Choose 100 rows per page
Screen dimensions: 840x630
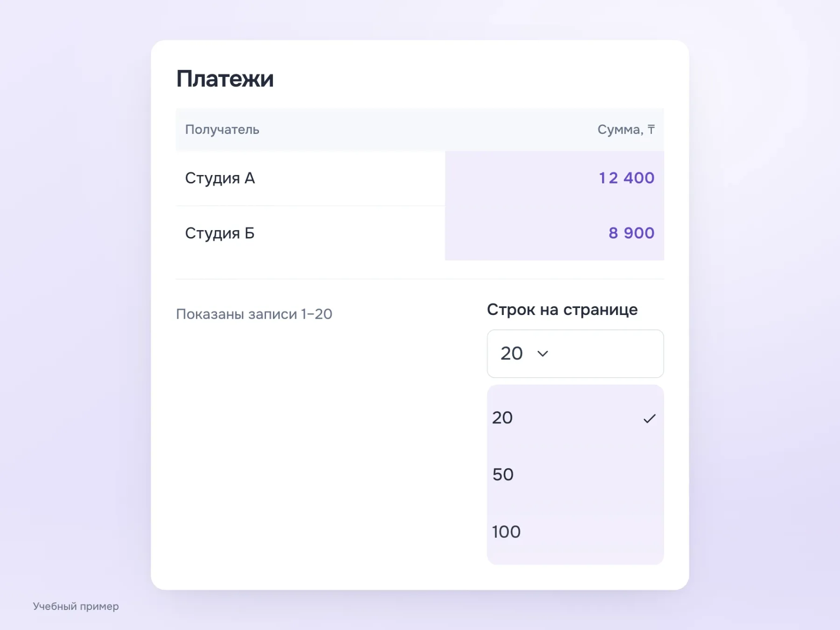pyautogui.click(x=575, y=532)
